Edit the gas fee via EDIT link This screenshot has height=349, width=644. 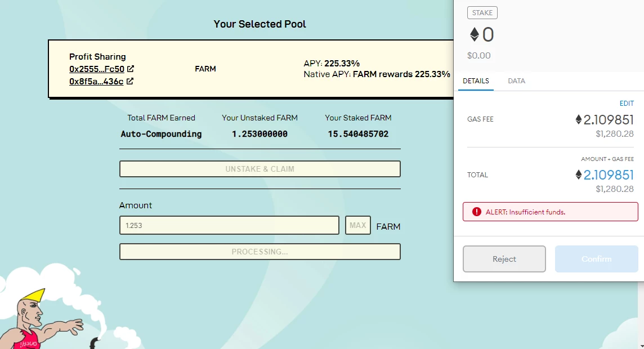click(627, 104)
